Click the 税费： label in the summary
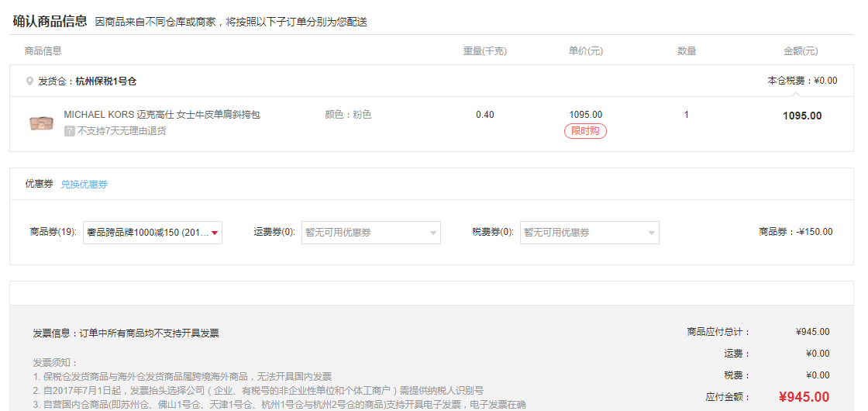 (x=737, y=375)
